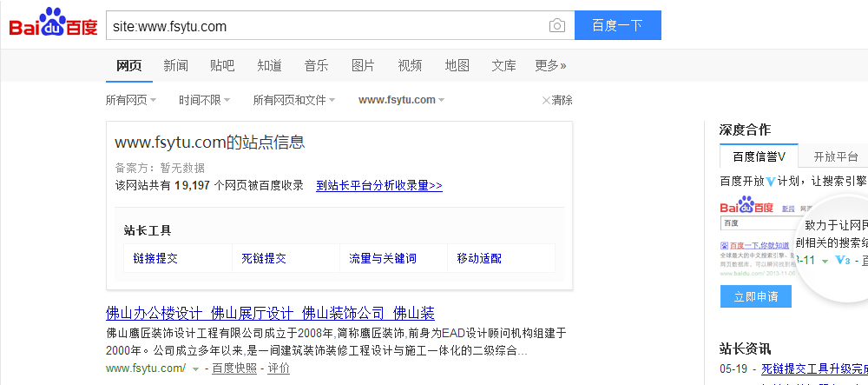
Task: Expand the 更多» menu
Action: tap(551, 66)
